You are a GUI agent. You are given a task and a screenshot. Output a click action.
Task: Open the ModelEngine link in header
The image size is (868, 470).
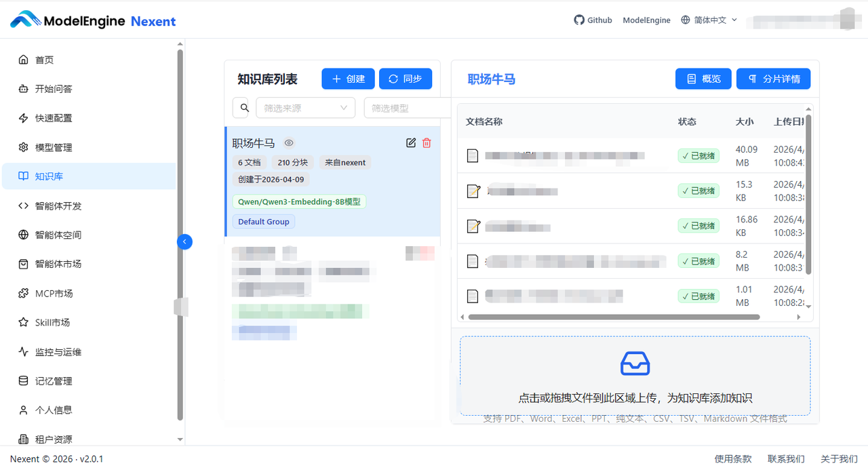tap(646, 20)
